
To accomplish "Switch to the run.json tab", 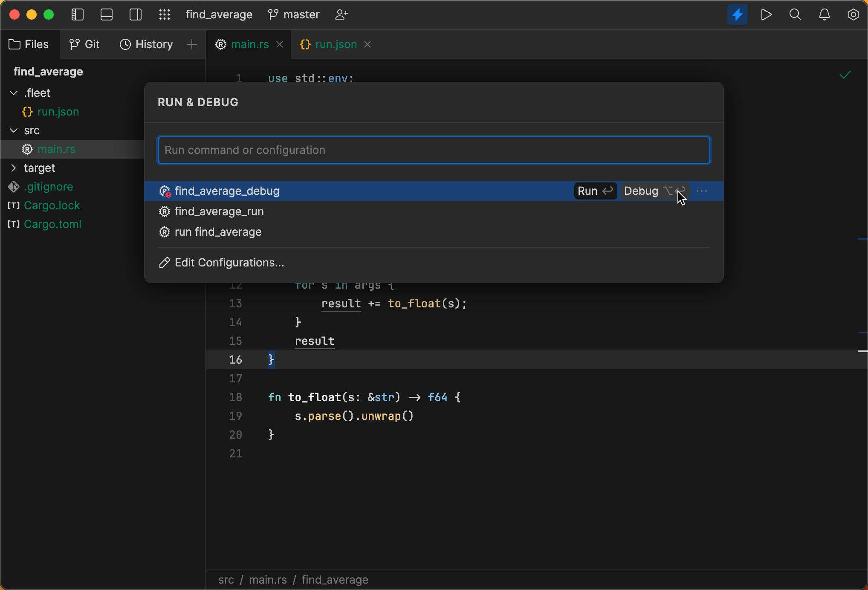I will tap(335, 44).
